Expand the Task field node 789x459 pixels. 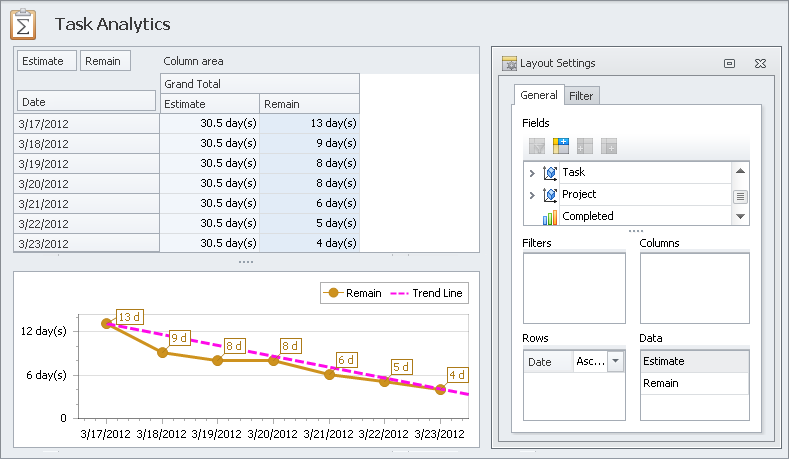pyautogui.click(x=531, y=172)
